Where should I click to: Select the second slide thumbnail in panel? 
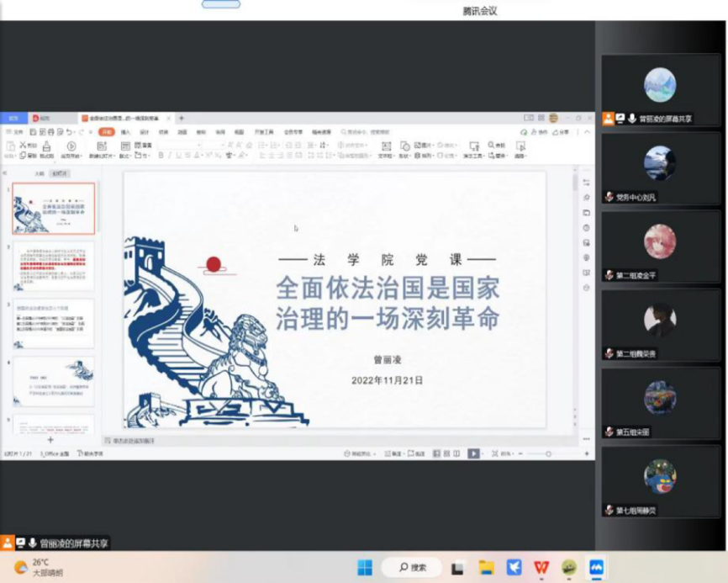[x=54, y=267]
